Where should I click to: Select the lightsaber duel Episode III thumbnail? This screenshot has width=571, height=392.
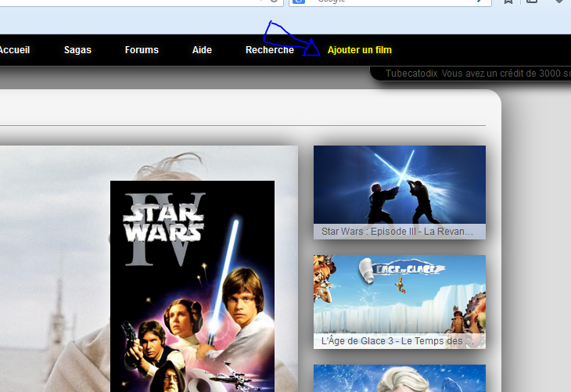pyautogui.click(x=399, y=185)
